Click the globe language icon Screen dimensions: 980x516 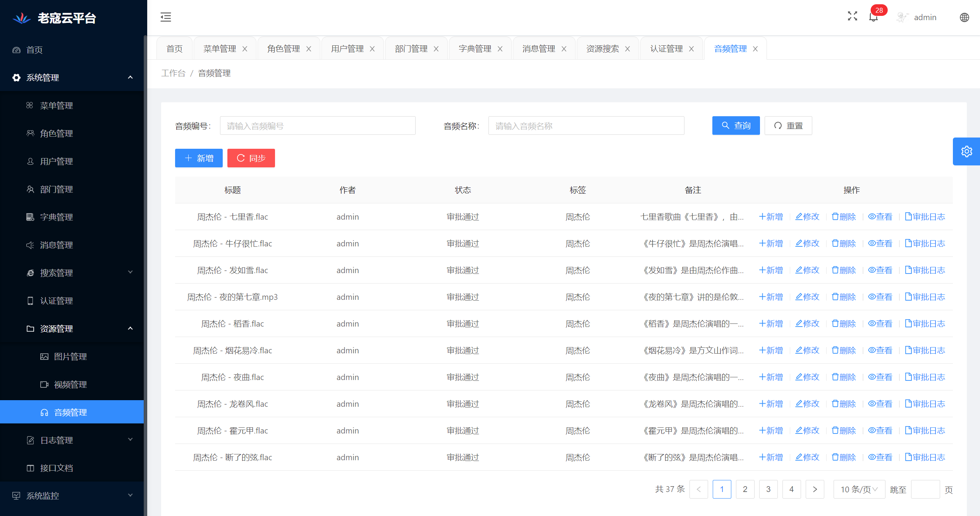point(964,17)
